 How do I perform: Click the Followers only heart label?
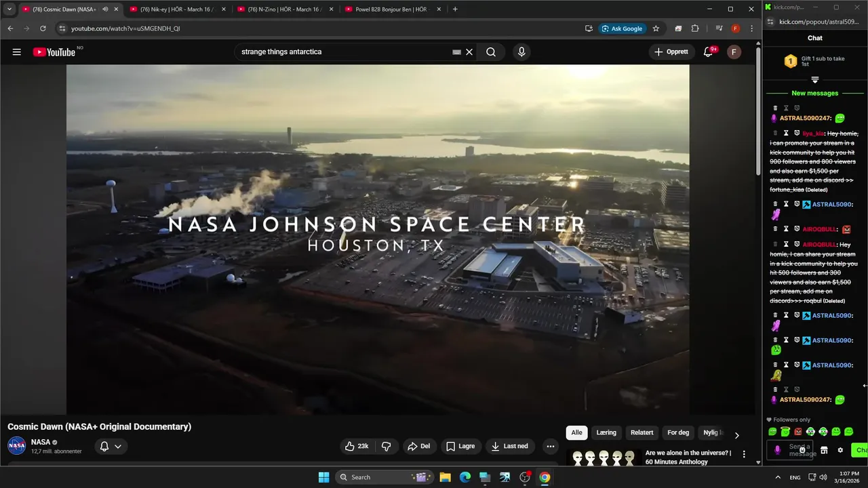788,420
